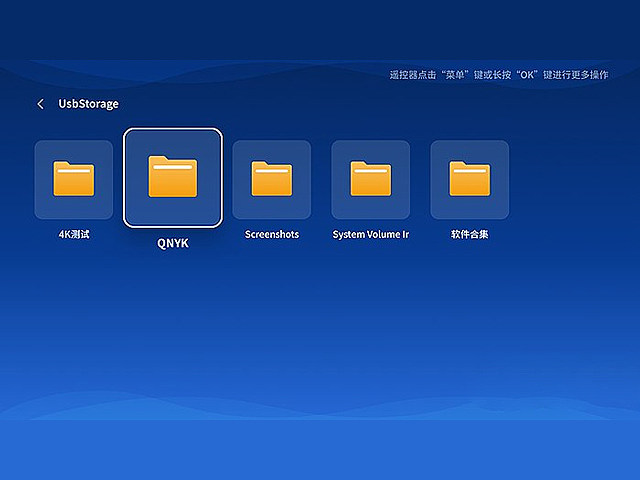Click the 4K测试 folder name label
This screenshot has height=480, width=640.
74,234
